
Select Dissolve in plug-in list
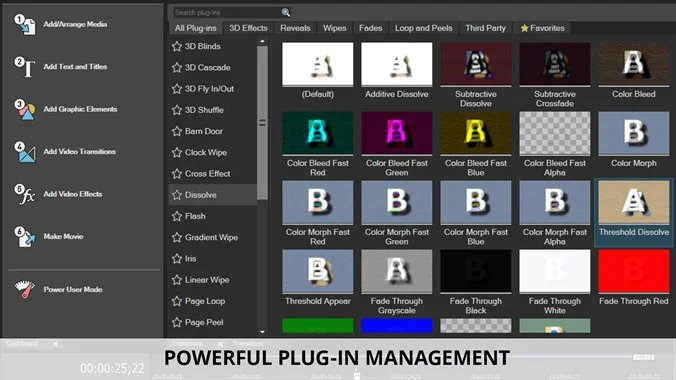pos(213,195)
